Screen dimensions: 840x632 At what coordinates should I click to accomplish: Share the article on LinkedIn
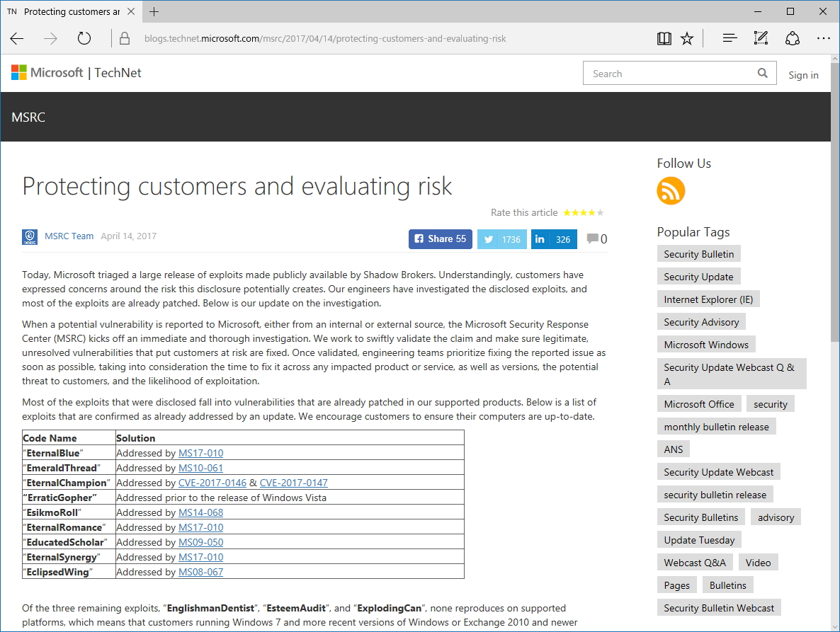click(553, 239)
